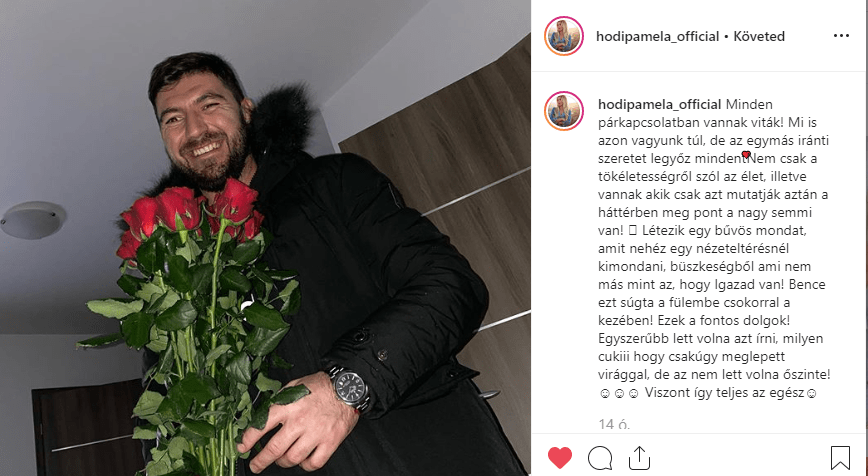The height and width of the screenshot is (476, 868).
Task: Toggle the Követed following button
Action: [759, 37]
